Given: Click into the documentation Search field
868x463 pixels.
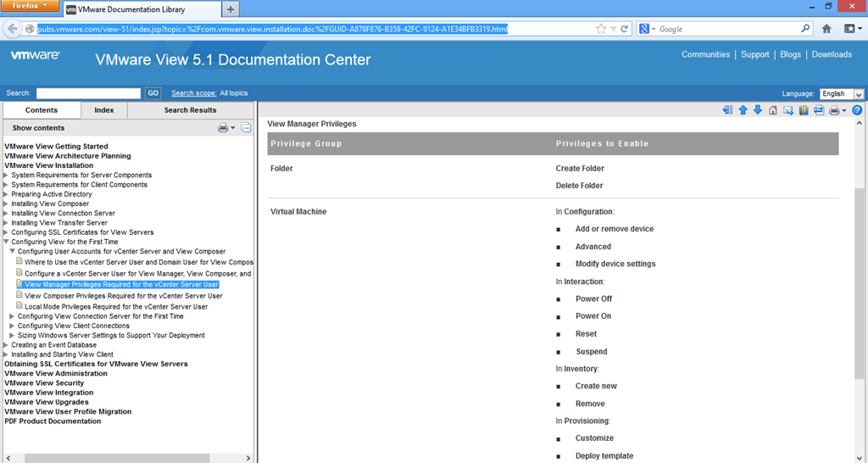Looking at the screenshot, I should [x=88, y=93].
